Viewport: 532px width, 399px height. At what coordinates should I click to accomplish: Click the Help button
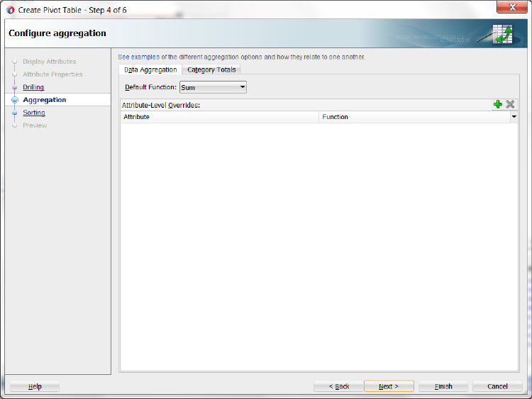coord(35,386)
